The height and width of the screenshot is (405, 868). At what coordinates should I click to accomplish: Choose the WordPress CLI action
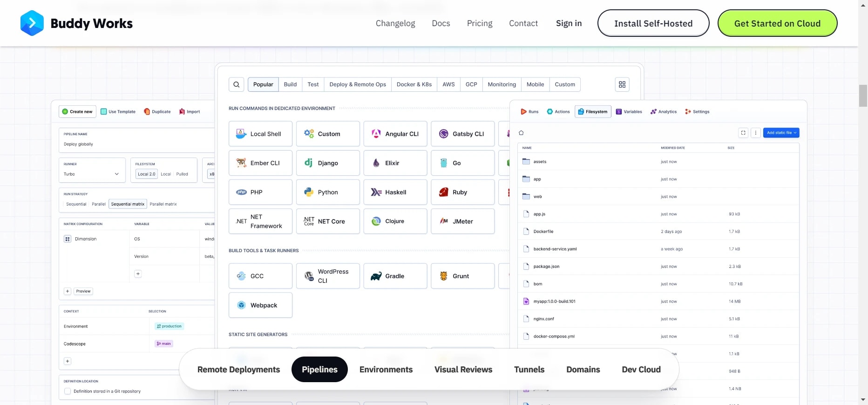pos(328,276)
